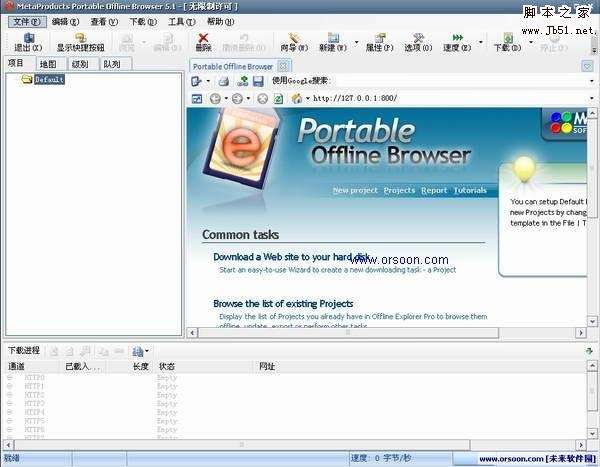
Task: Open the 查看(V) menu
Action: [x=104, y=22]
